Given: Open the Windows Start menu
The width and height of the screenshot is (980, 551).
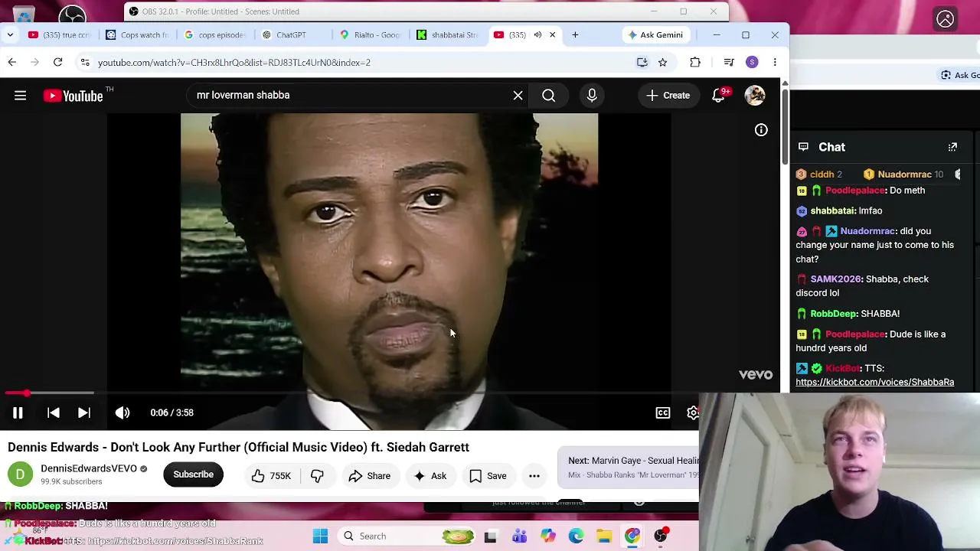Looking at the screenshot, I should click(320, 536).
